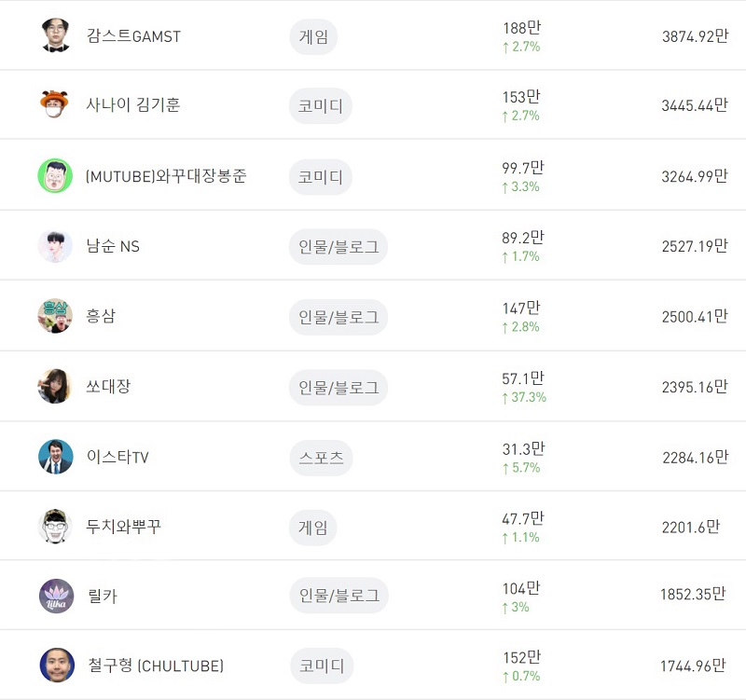Click the 흥삼 channel thumbnail
The image size is (746, 700).
(55, 316)
